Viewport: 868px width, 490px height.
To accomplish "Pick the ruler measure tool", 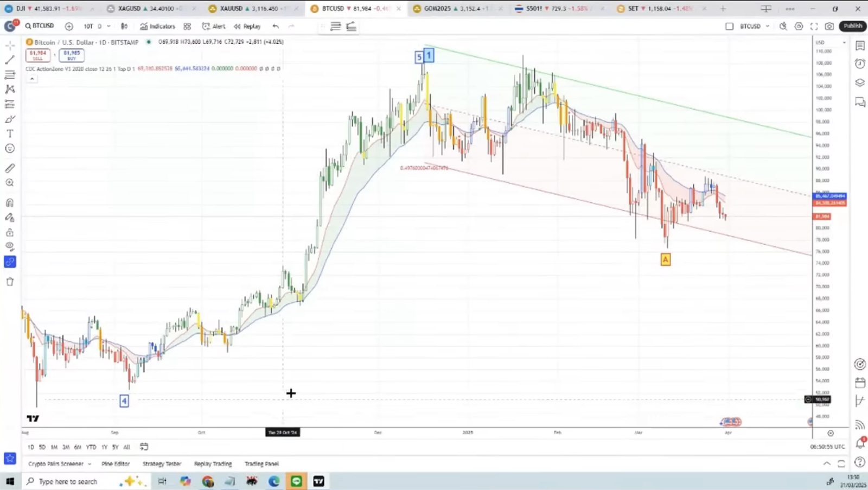I will tap(10, 168).
